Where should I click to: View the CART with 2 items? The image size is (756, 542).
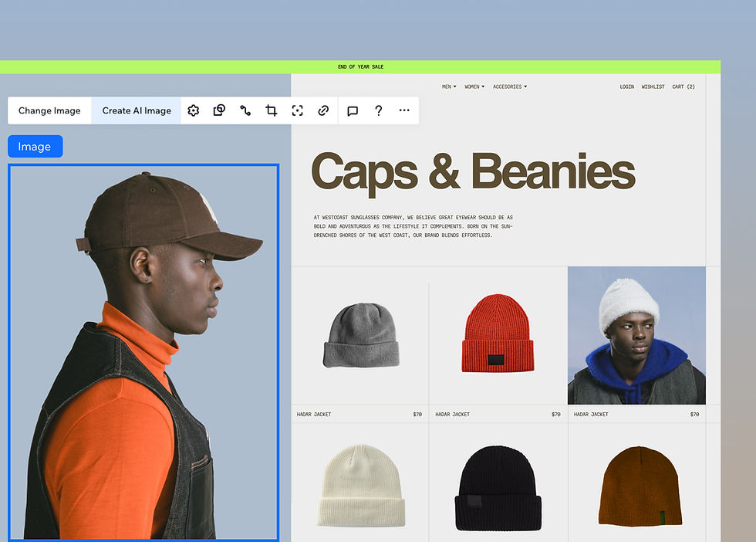pyautogui.click(x=683, y=86)
